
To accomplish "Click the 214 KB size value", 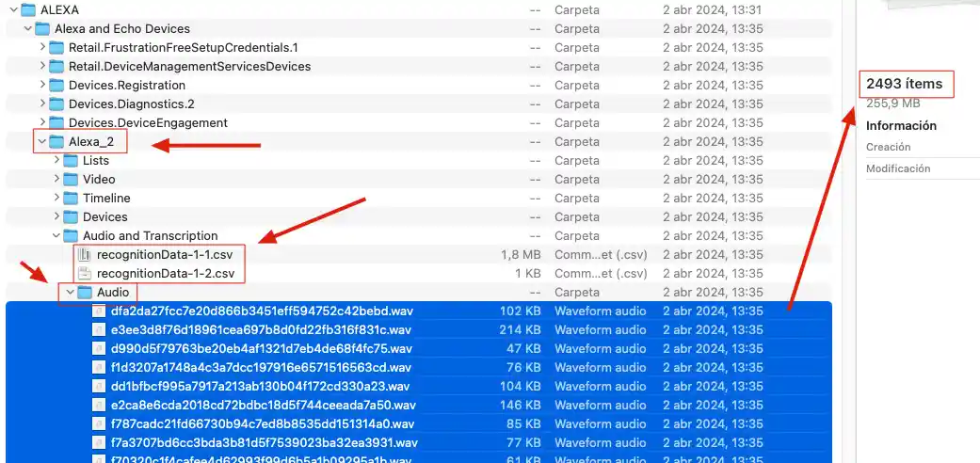I will [x=520, y=329].
